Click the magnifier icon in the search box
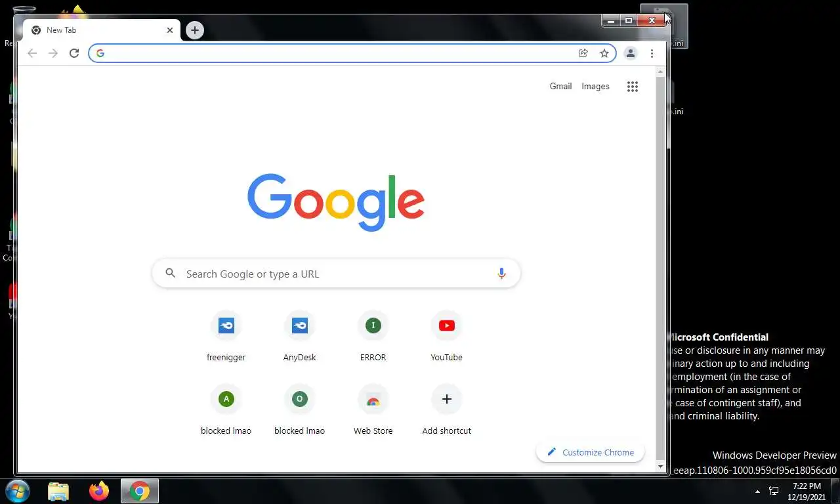The image size is (840, 504). coord(171,273)
